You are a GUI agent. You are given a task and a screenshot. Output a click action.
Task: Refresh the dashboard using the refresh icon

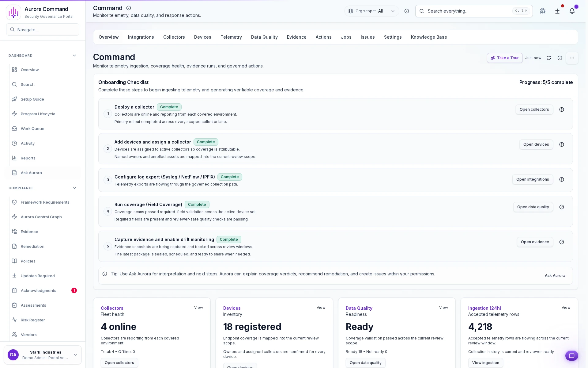click(549, 58)
